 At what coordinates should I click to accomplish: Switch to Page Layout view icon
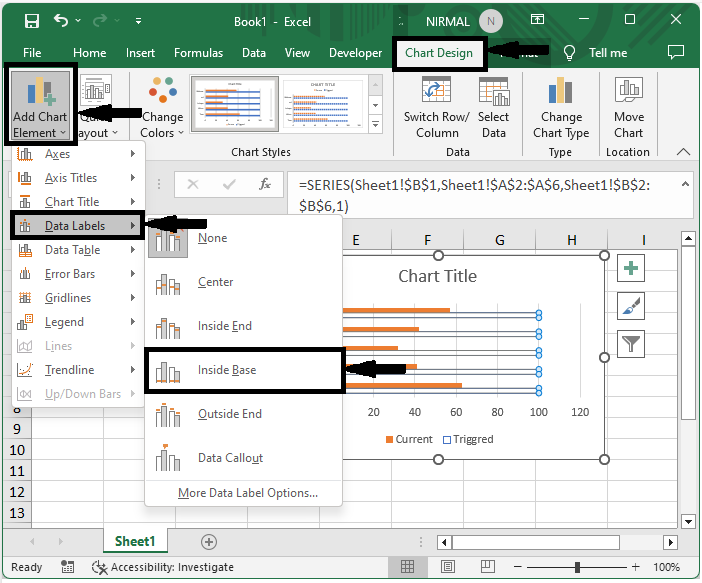point(448,567)
